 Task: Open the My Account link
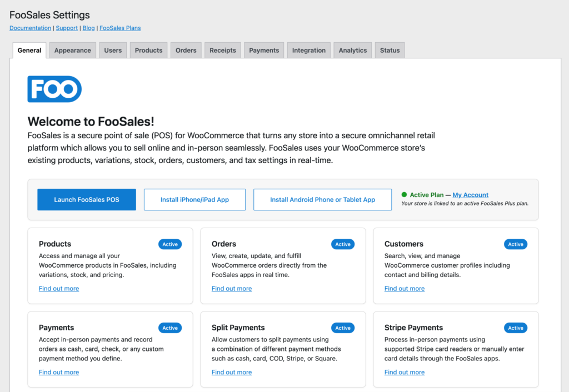pyautogui.click(x=470, y=195)
